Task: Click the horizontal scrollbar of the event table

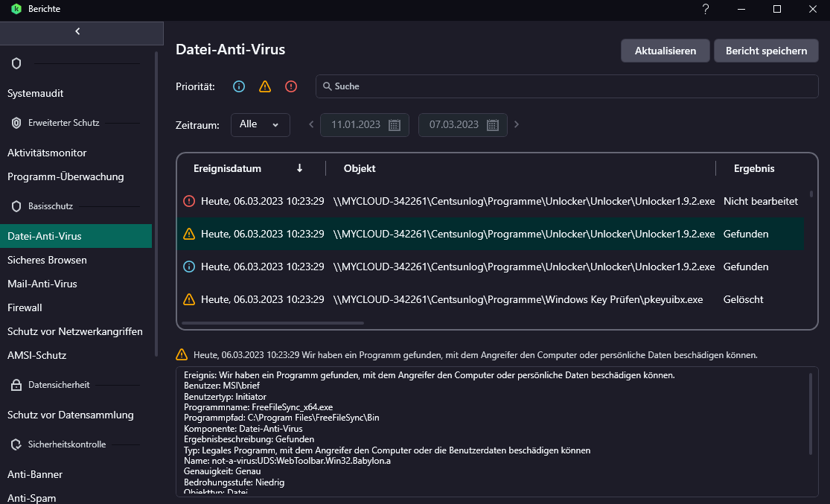Action: click(272, 323)
